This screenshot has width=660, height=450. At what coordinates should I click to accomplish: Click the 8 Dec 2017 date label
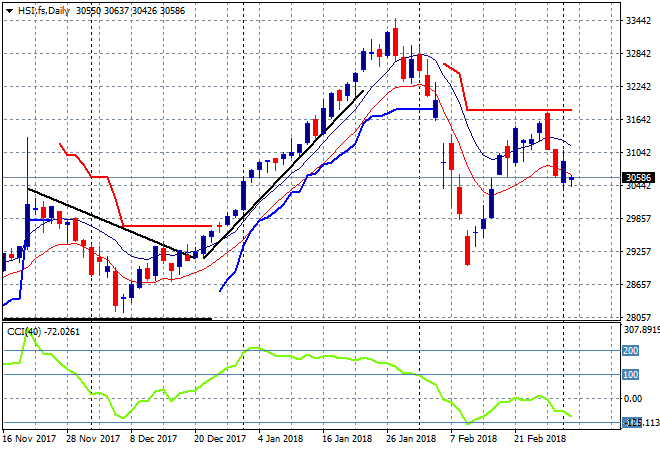pyautogui.click(x=153, y=439)
